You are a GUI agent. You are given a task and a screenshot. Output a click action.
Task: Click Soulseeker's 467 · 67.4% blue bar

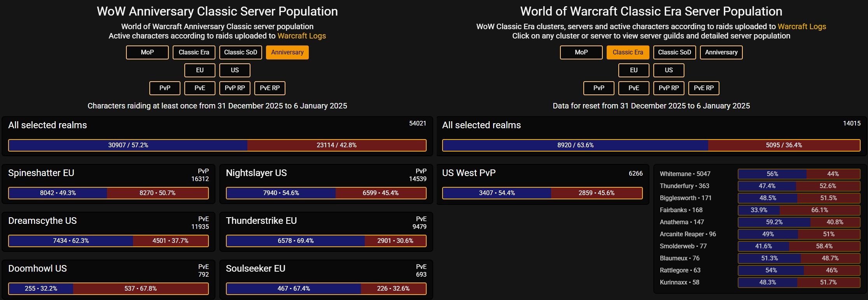point(294,289)
